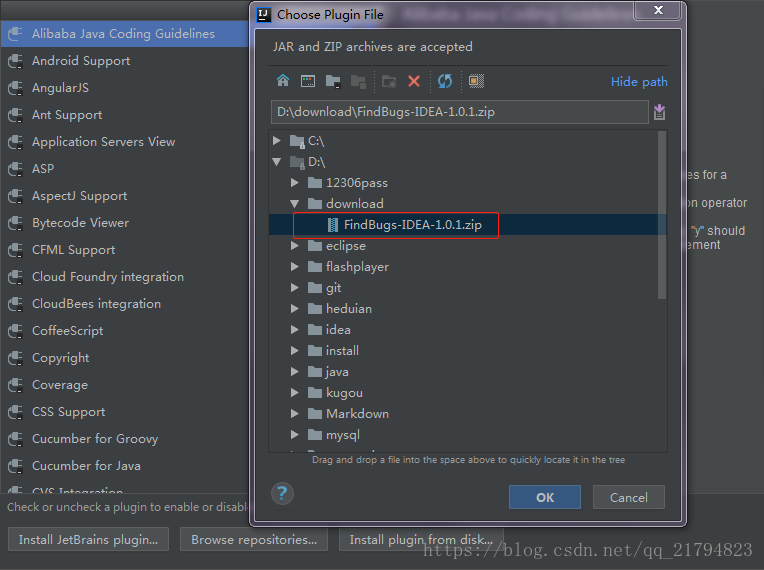Click the FindBugs zip archive icon
The image size is (764, 570).
coord(333,225)
